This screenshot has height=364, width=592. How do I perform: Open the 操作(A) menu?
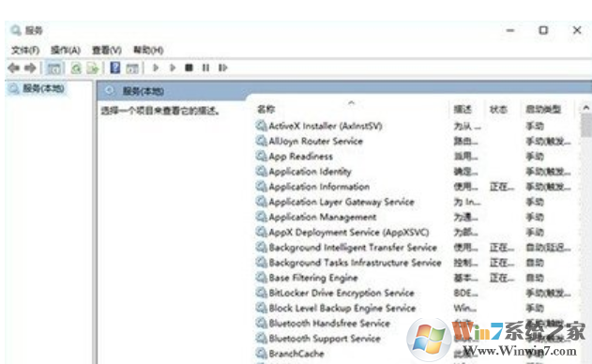point(66,50)
